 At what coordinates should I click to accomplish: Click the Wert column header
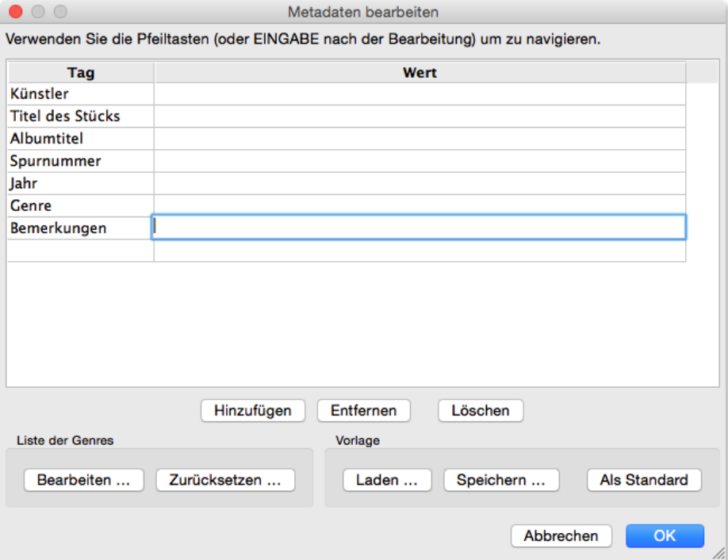[420, 73]
